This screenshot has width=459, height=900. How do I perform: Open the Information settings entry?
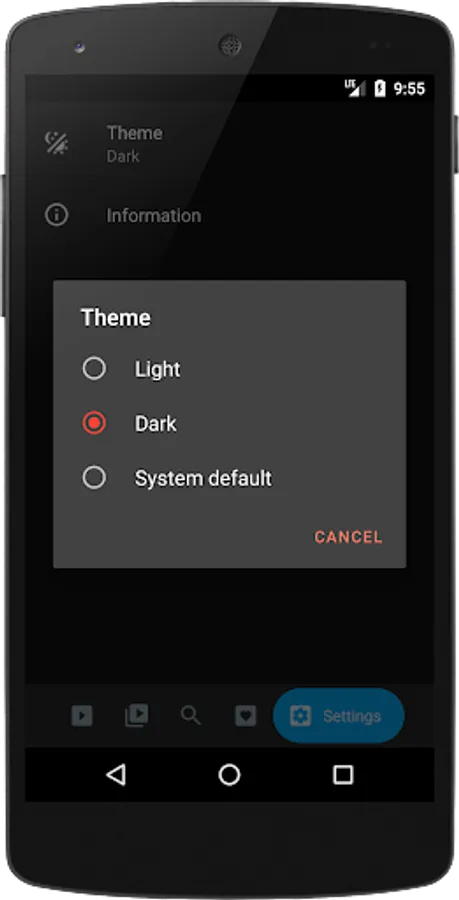230,216
